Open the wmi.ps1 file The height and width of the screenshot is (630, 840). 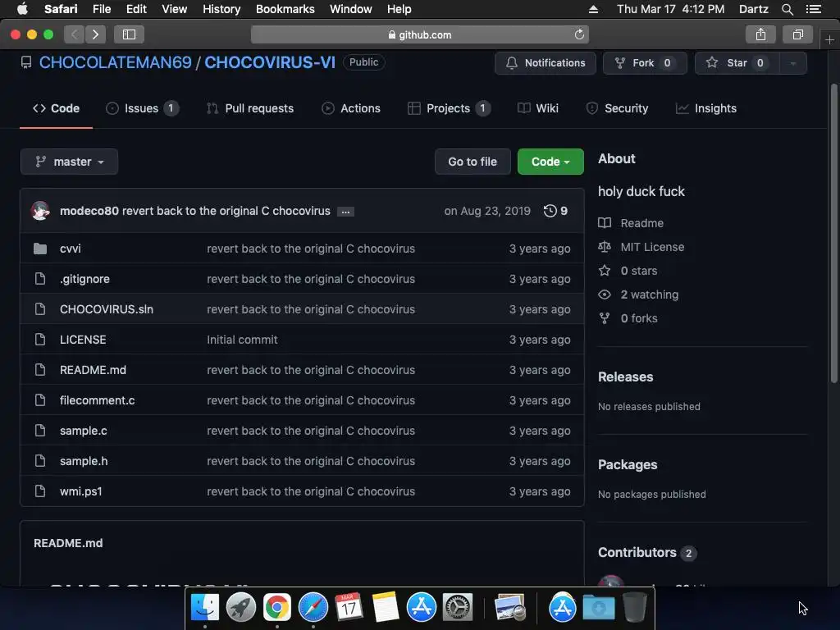point(81,492)
